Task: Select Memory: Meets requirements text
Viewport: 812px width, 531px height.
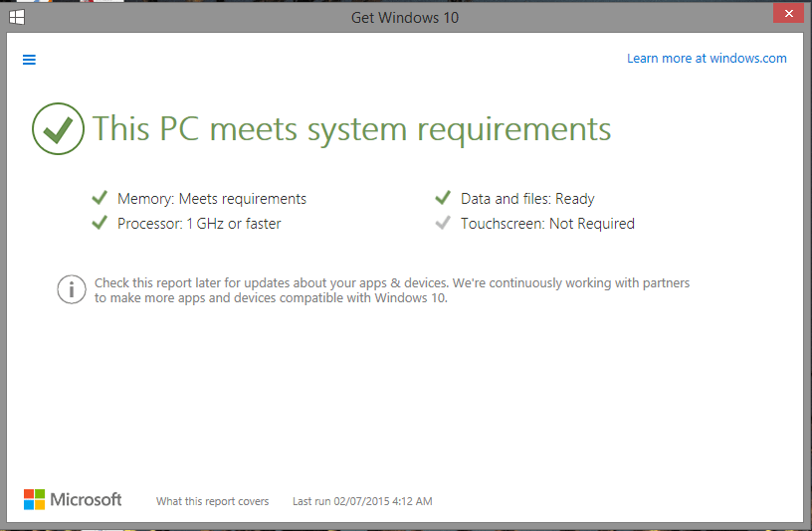Action: click(212, 198)
